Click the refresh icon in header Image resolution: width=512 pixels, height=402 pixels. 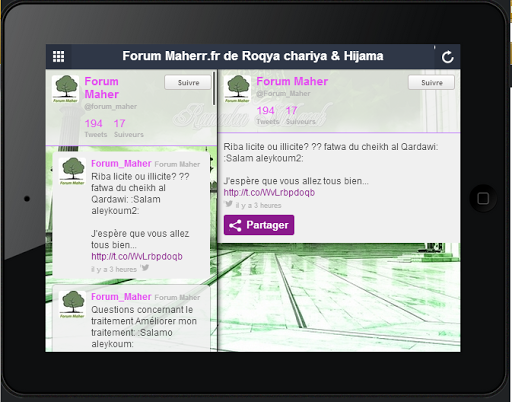[447, 57]
